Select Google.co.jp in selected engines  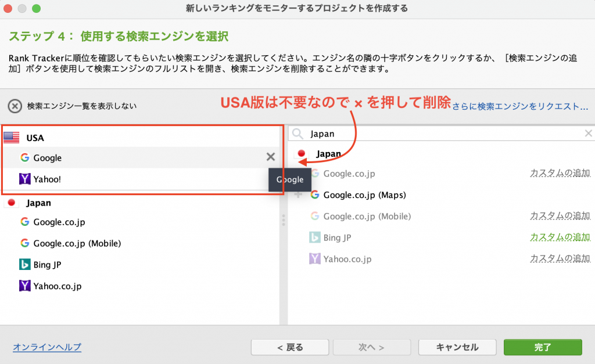click(x=139, y=221)
